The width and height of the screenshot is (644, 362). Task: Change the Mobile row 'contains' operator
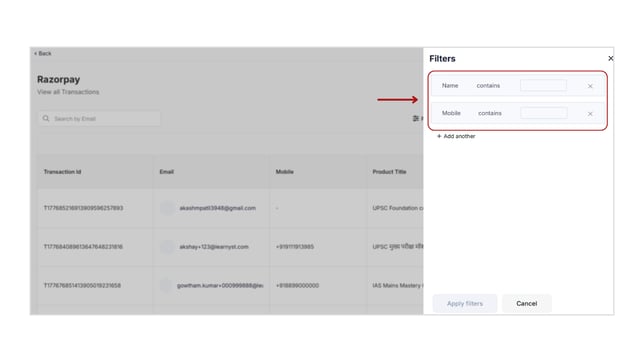pyautogui.click(x=490, y=113)
